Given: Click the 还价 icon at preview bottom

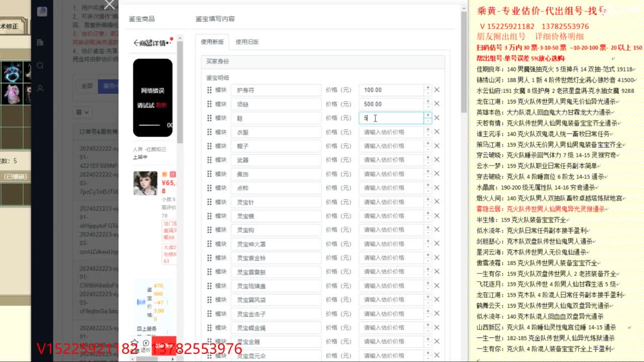Looking at the screenshot, I should [x=145, y=345].
